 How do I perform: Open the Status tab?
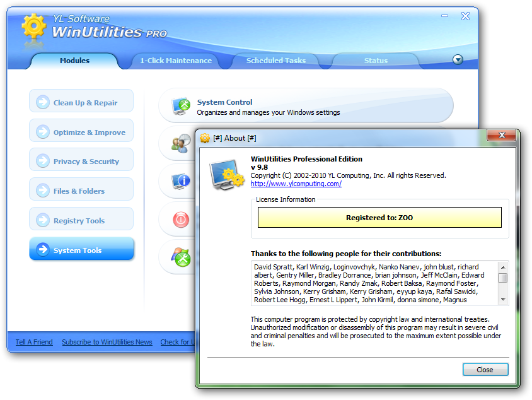pyautogui.click(x=376, y=61)
